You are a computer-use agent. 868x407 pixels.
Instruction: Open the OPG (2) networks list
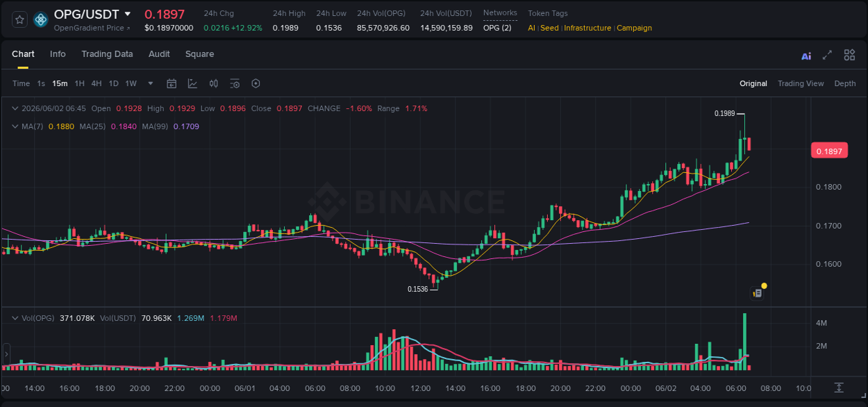pos(497,28)
